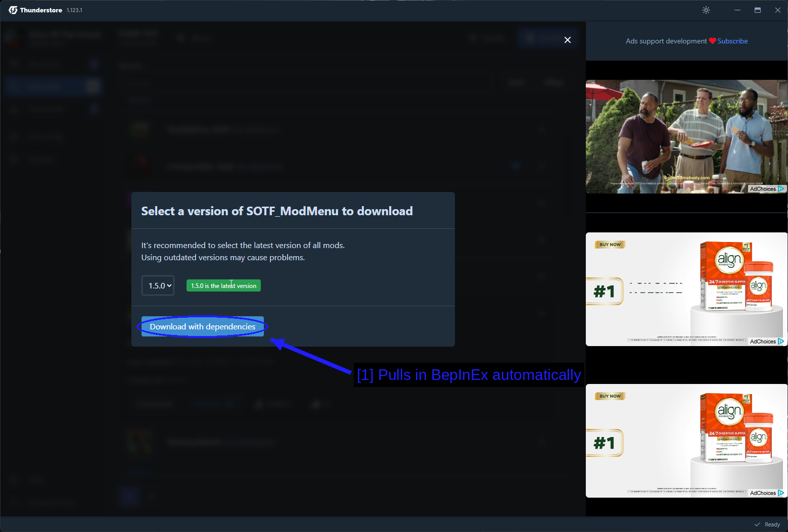Viewport: 788px width, 532px height.
Task: Click the AdChoices icon on the middle Align ad
Action: [x=781, y=342]
